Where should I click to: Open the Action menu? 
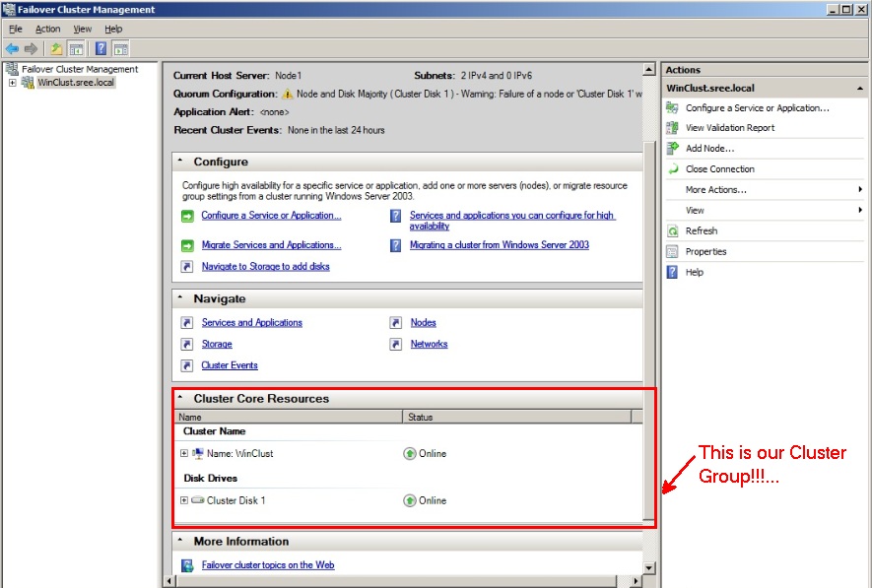[x=47, y=30]
